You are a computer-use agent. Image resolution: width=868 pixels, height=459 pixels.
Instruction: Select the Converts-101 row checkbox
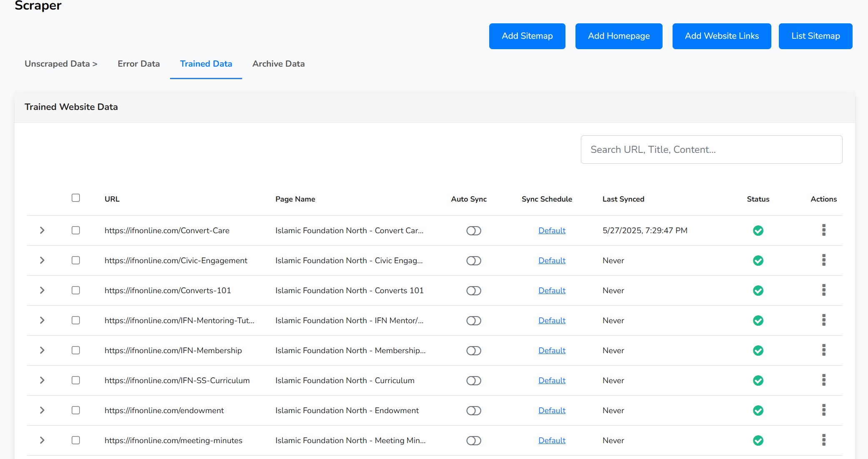pyautogui.click(x=75, y=290)
